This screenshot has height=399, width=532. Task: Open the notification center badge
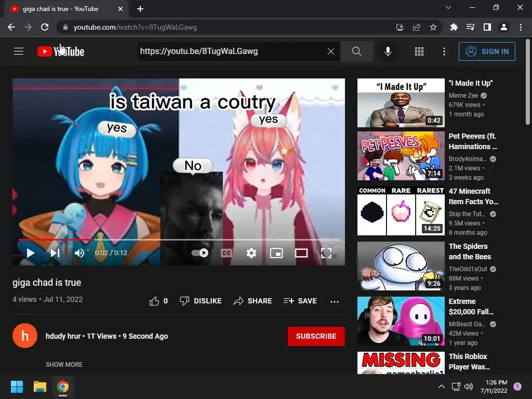pos(517,387)
